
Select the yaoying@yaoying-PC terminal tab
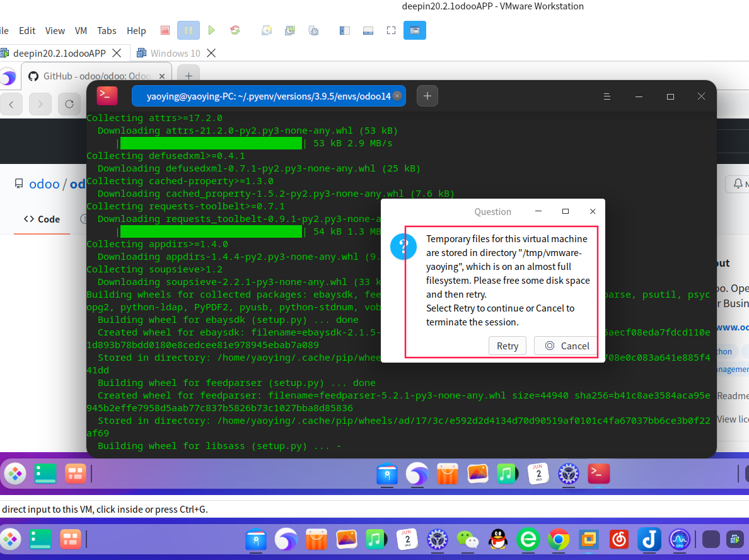point(269,96)
